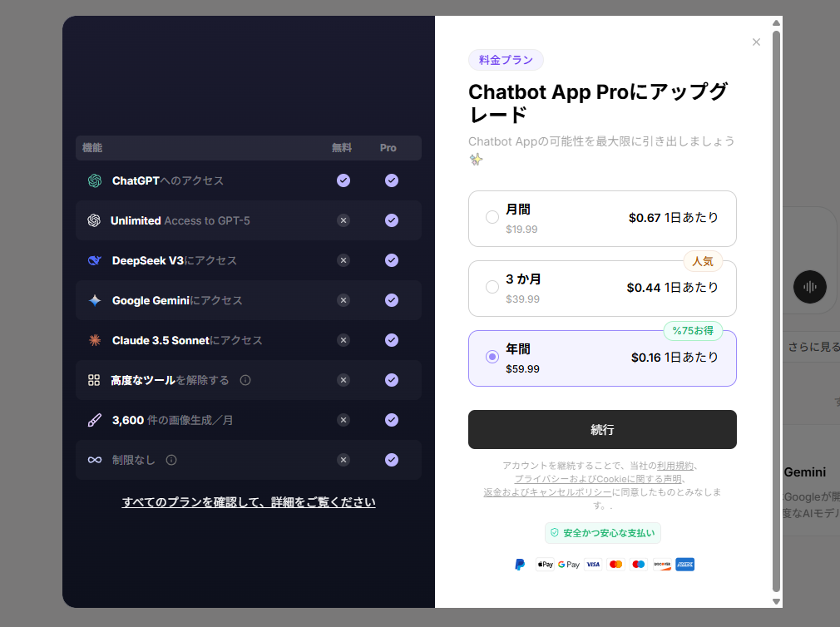This screenshot has width=840, height=627.
Task: Click the $0.44 1日あたり price text
Action: point(672,288)
